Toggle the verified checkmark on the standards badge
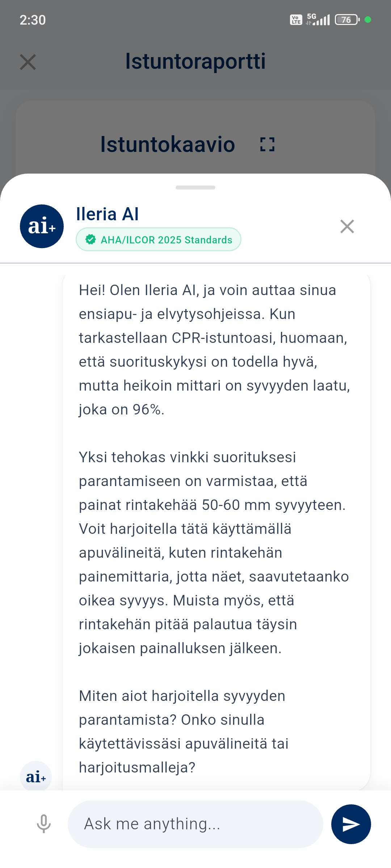The height and width of the screenshot is (868, 391). tap(91, 239)
